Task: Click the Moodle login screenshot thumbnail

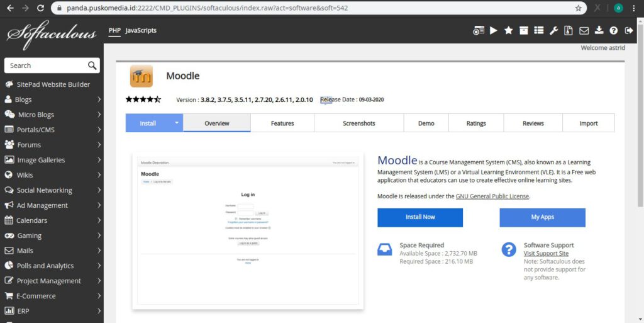Action: [x=248, y=231]
